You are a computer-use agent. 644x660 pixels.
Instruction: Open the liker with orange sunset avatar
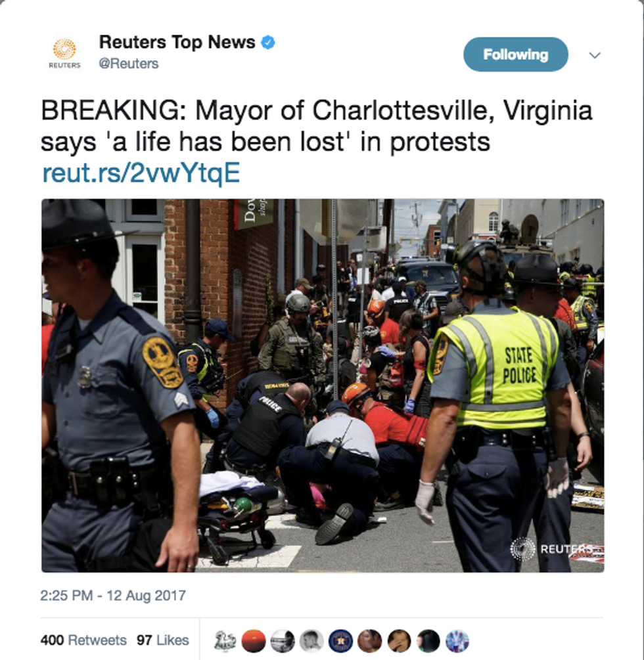point(254,641)
